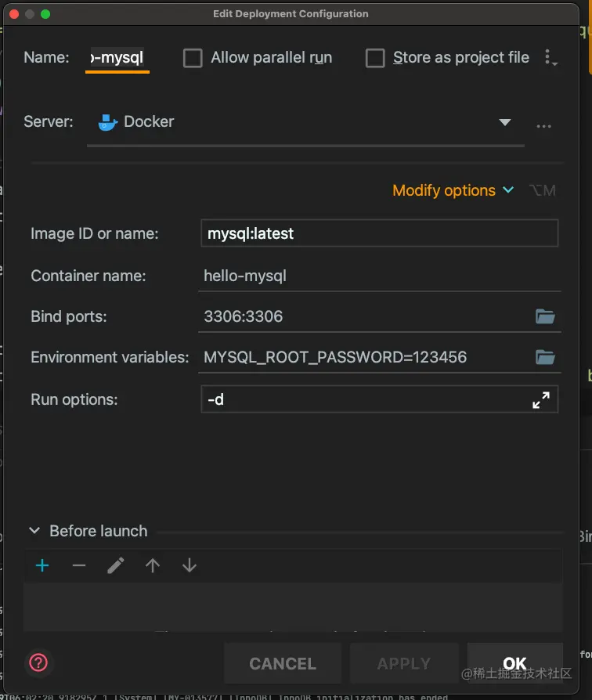Image resolution: width=592 pixels, height=700 pixels.
Task: Click Image ID field mysql:latest
Action: [x=380, y=233]
